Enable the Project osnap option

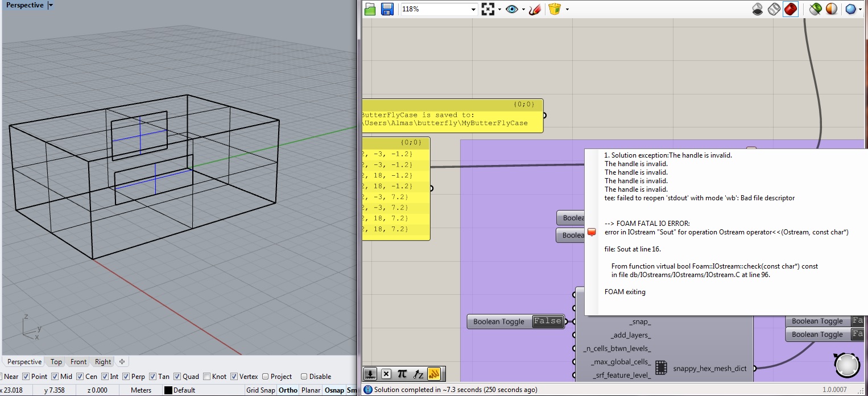click(x=266, y=377)
